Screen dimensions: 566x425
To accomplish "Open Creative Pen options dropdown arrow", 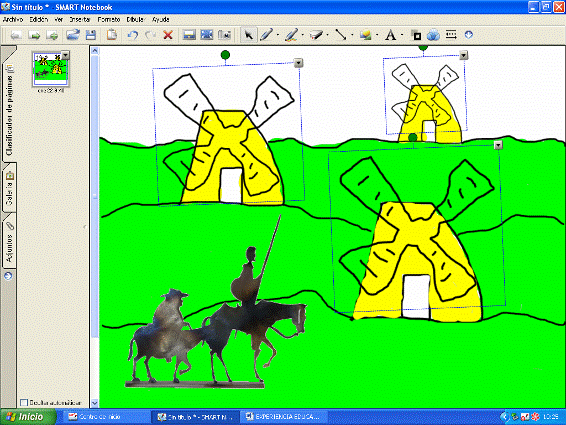I will tap(302, 35).
